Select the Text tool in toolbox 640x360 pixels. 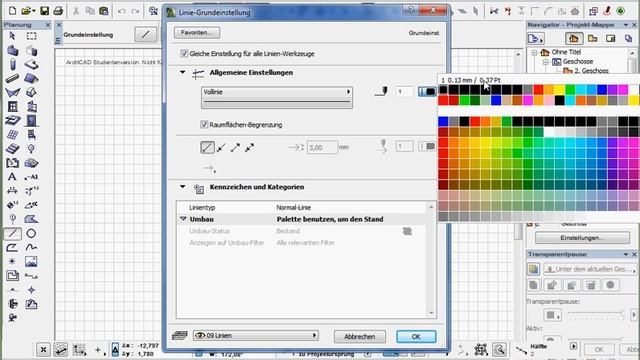pyautogui.click(x=12, y=177)
